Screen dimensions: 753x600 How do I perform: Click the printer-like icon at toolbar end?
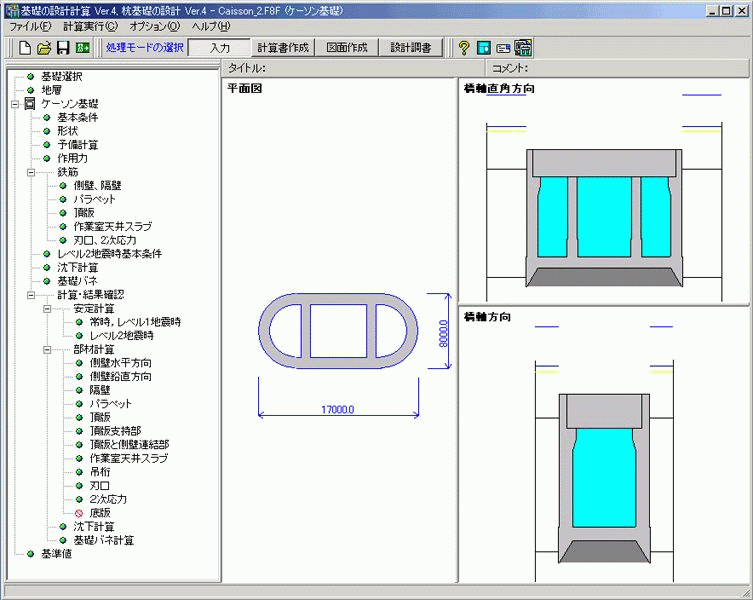tap(522, 47)
